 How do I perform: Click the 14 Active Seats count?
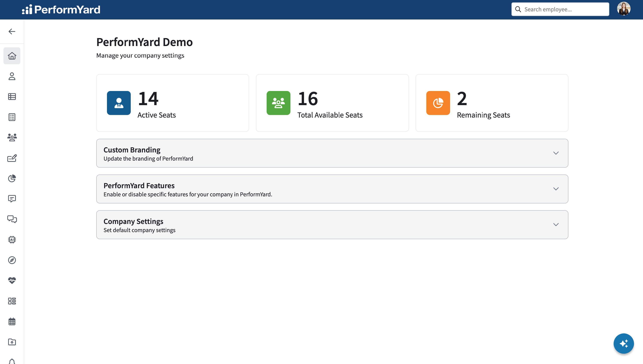coord(148,98)
